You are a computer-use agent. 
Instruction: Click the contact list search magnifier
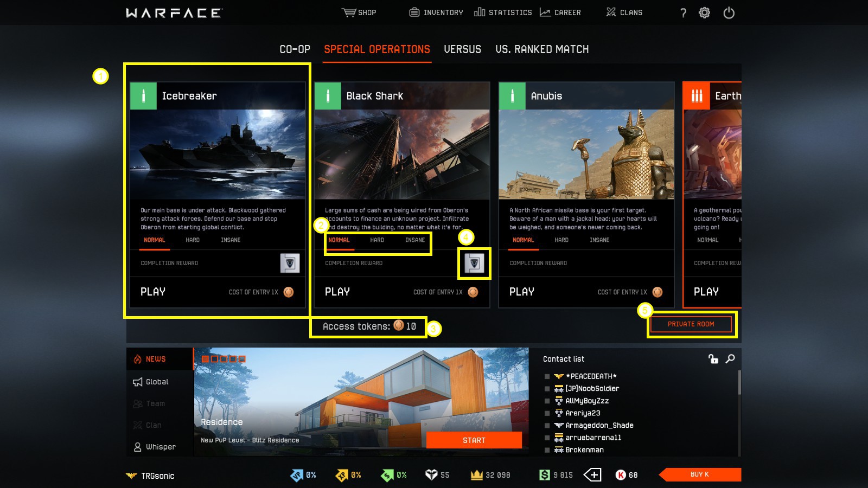pyautogui.click(x=730, y=358)
